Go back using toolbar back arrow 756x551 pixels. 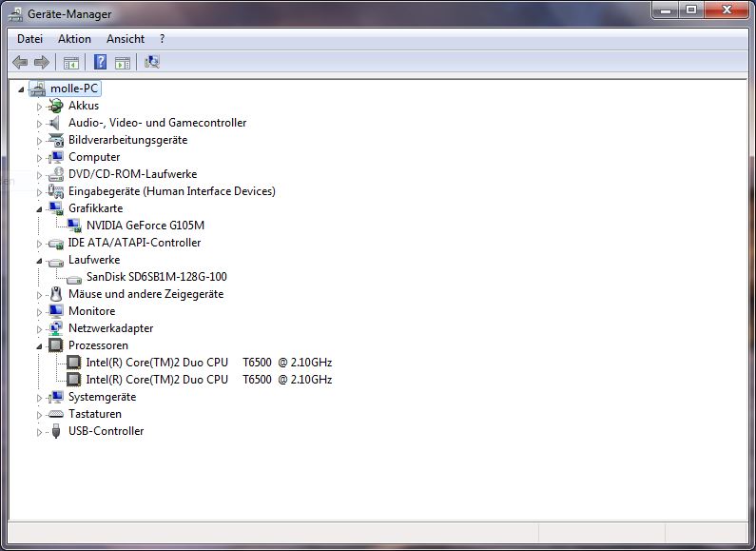[x=20, y=62]
